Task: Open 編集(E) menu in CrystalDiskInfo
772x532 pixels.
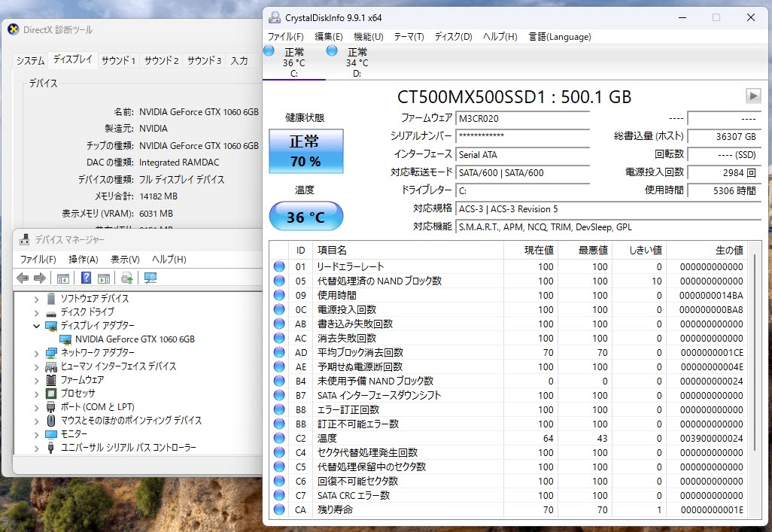Action: tap(328, 36)
